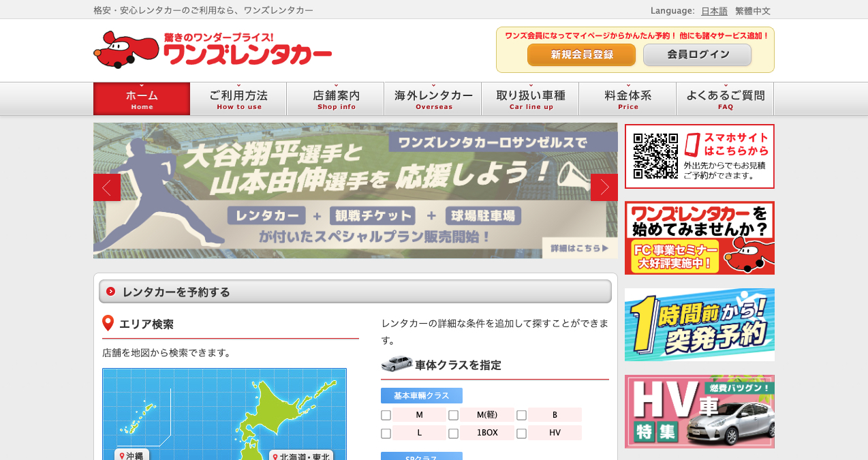This screenshot has height=460, width=868.
Task: Open the 料金体系 Price tab
Action: (x=628, y=99)
